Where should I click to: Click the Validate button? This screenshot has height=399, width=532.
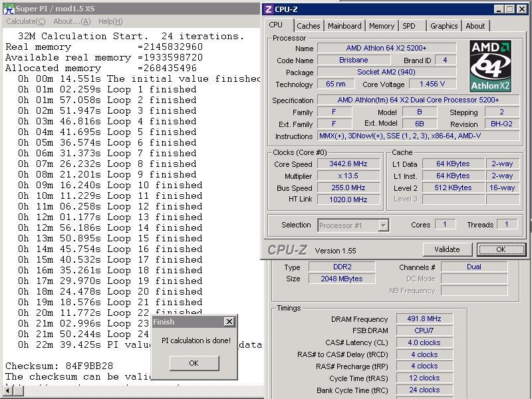click(447, 249)
